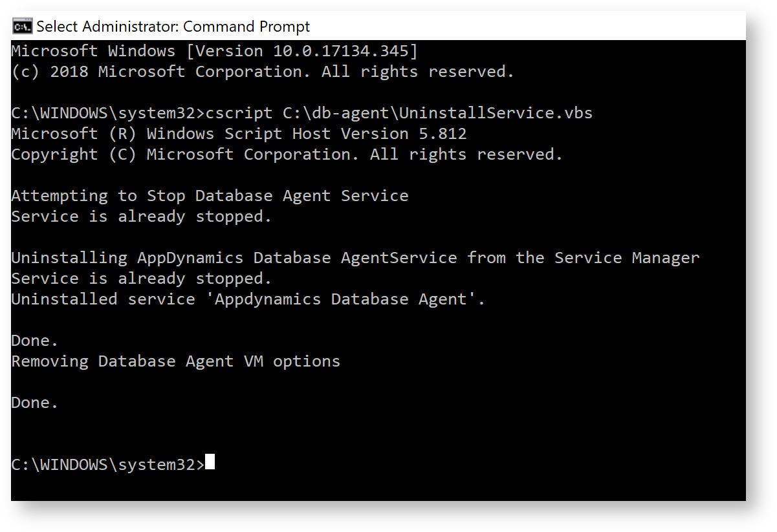Click the Windows version line 10.0.17134.345
Image resolution: width=777 pixels, height=532 pixels.
pos(215,51)
